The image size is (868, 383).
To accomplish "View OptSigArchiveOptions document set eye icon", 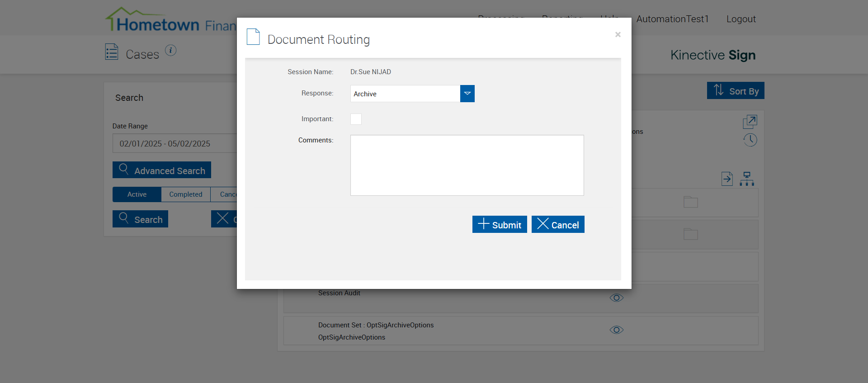I will 616,330.
